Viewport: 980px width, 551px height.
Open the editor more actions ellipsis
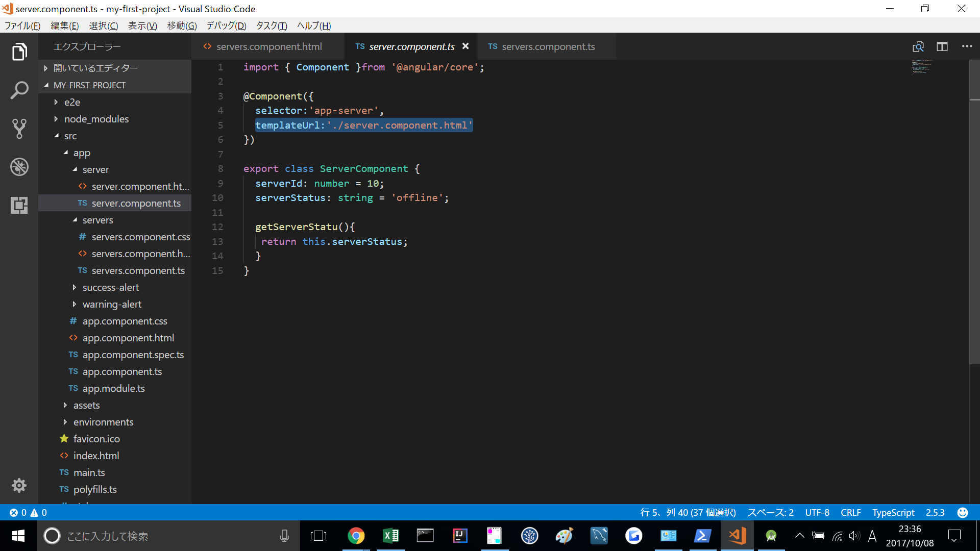(967, 46)
